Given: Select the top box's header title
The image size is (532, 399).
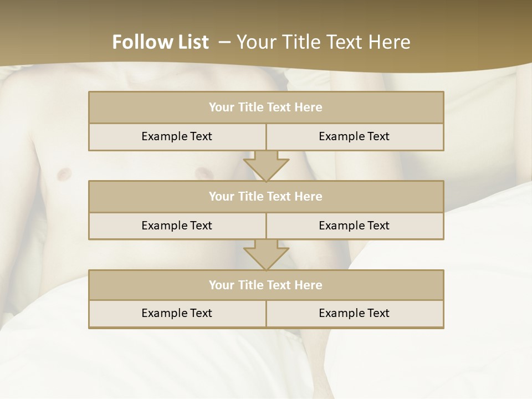Looking at the screenshot, I should (265, 108).
